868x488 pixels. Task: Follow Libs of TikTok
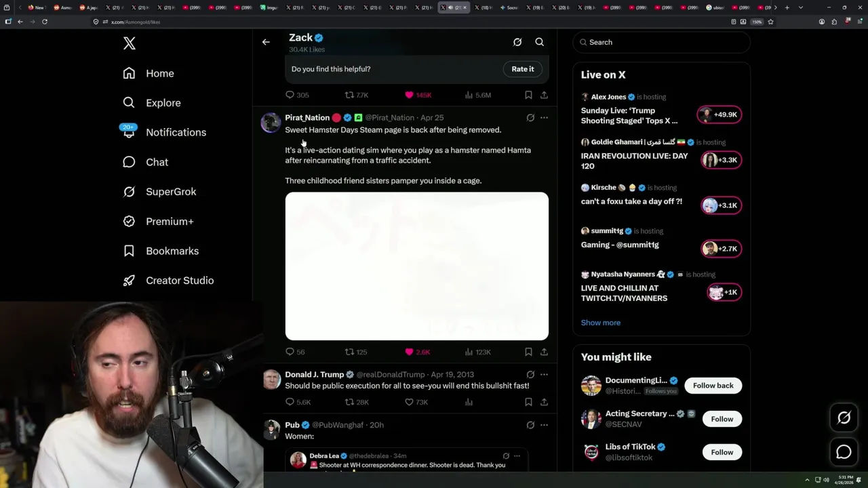(722, 452)
